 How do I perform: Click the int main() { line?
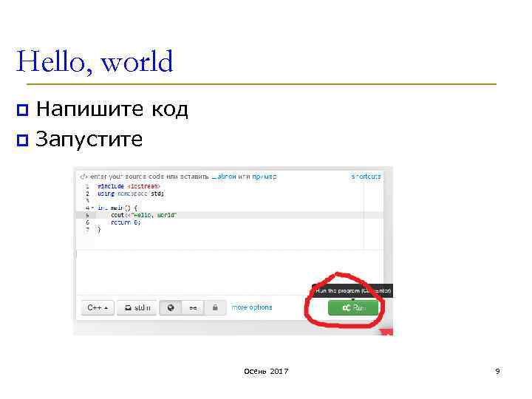click(117, 208)
